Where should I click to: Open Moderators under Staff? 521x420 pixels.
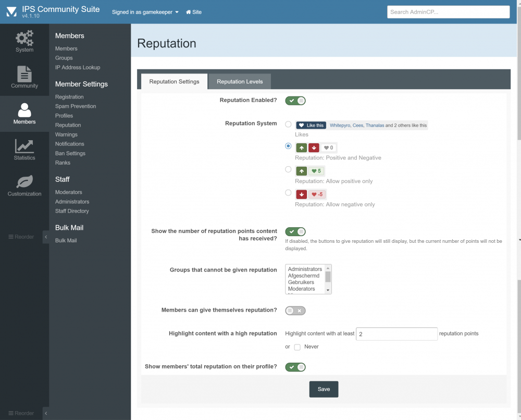click(68, 192)
